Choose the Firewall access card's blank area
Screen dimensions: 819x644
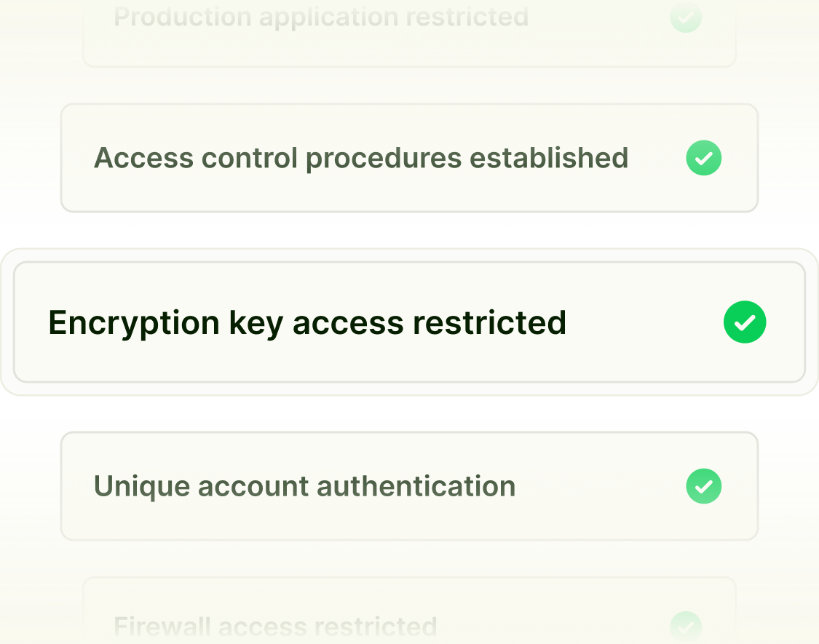[x=554, y=626]
